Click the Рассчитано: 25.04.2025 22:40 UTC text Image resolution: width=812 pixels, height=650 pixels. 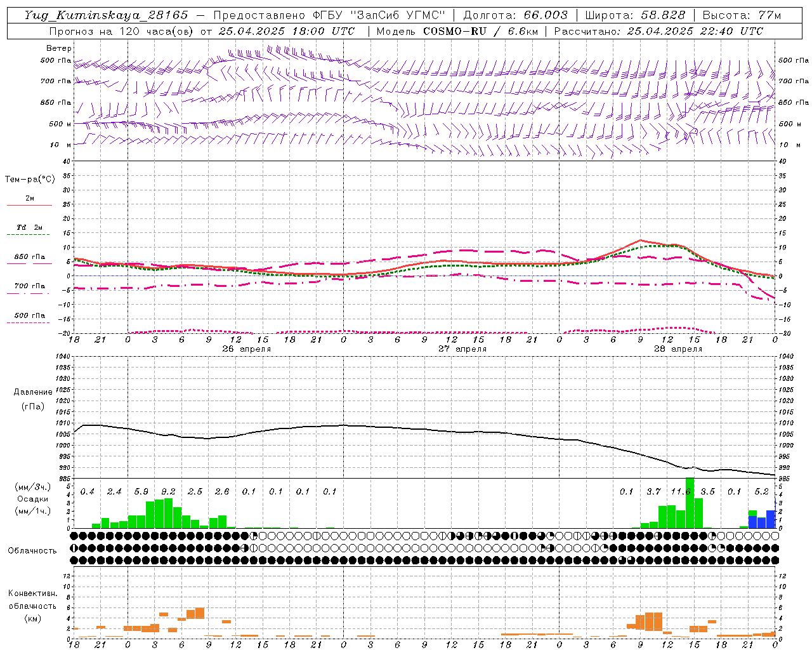pyautogui.click(x=658, y=31)
